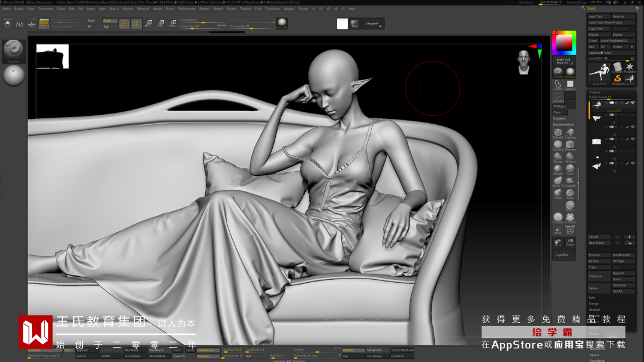This screenshot has height=362, width=644.
Task: Toggle Transp transparency on right shelf
Action: (x=558, y=231)
